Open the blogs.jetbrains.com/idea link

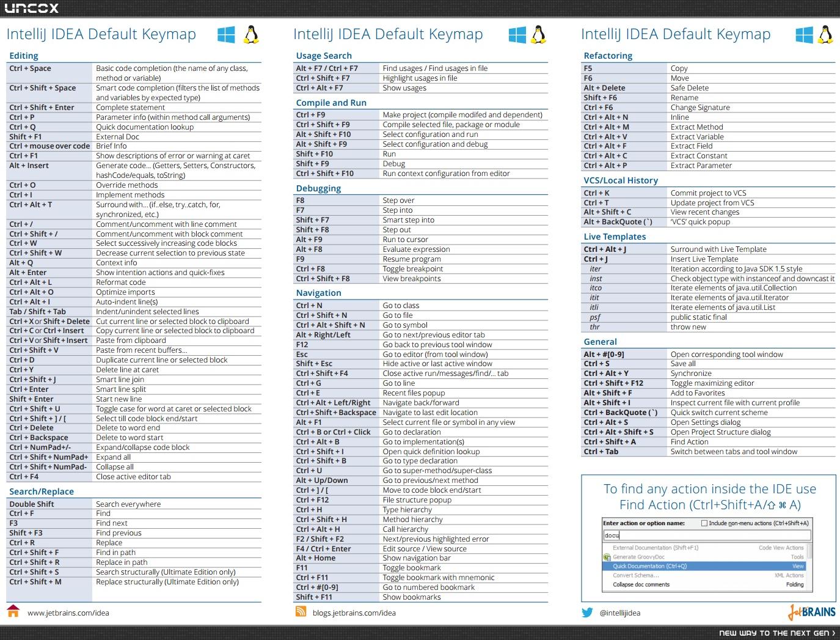[x=354, y=612]
